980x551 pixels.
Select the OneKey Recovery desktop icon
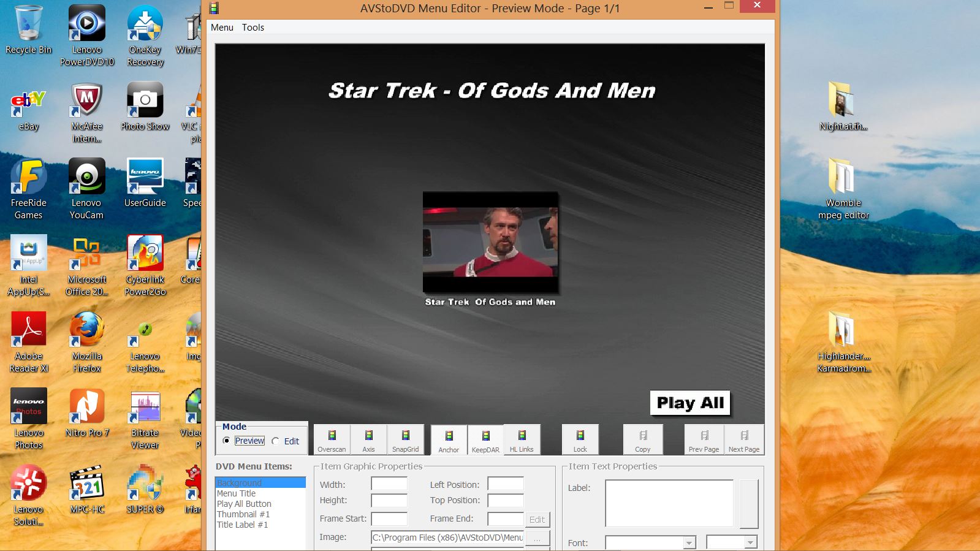(x=145, y=36)
